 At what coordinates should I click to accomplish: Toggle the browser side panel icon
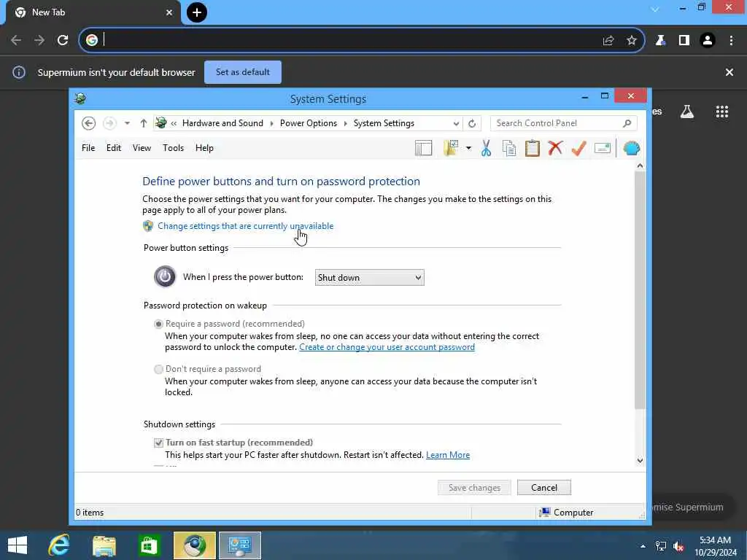click(x=684, y=41)
